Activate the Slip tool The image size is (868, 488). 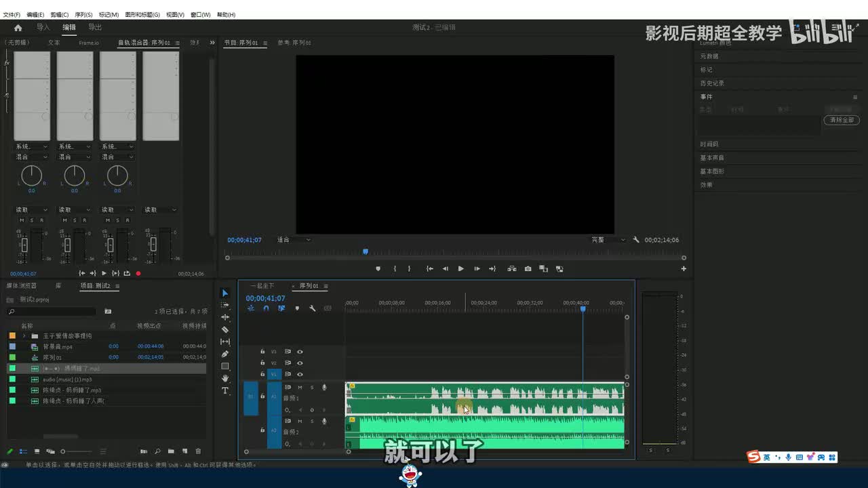coord(225,342)
